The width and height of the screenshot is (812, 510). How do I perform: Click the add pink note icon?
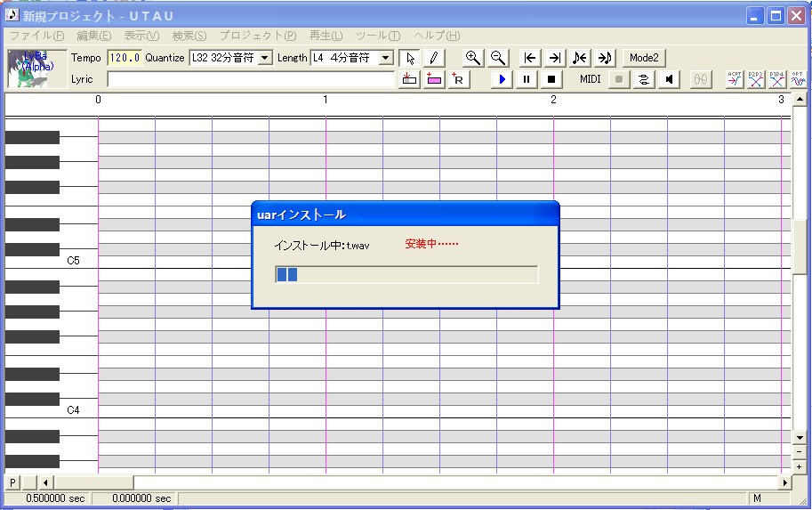[434, 79]
